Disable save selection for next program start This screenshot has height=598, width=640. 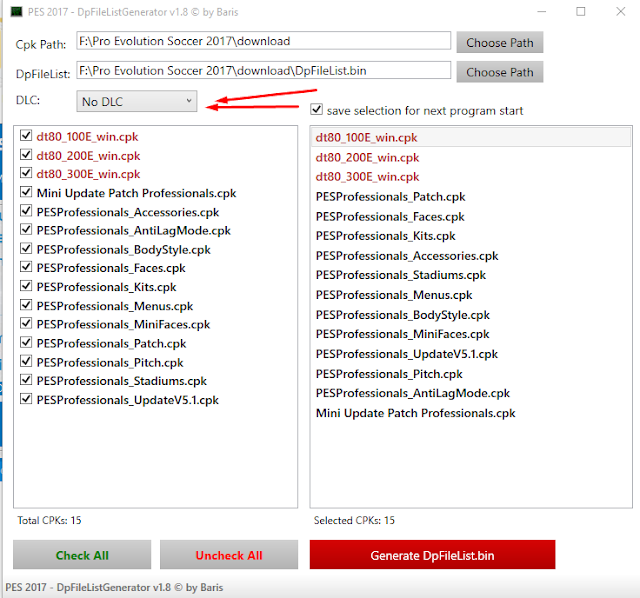(x=316, y=109)
